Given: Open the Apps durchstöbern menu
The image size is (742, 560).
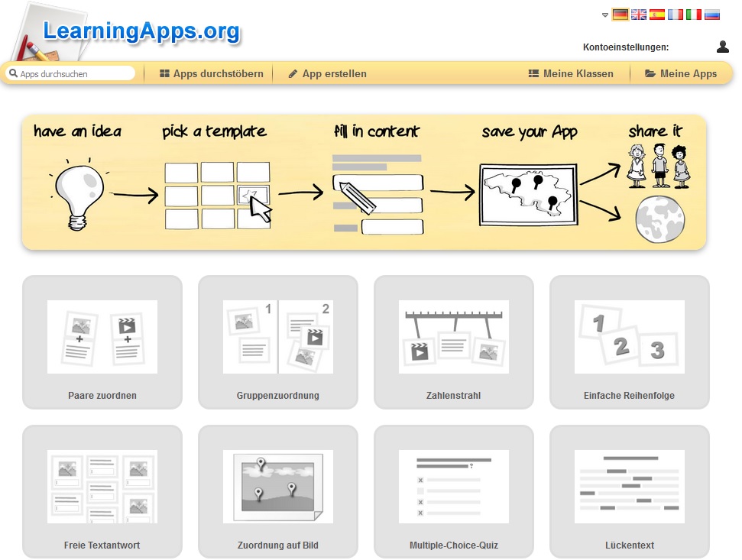Looking at the screenshot, I should pos(212,74).
